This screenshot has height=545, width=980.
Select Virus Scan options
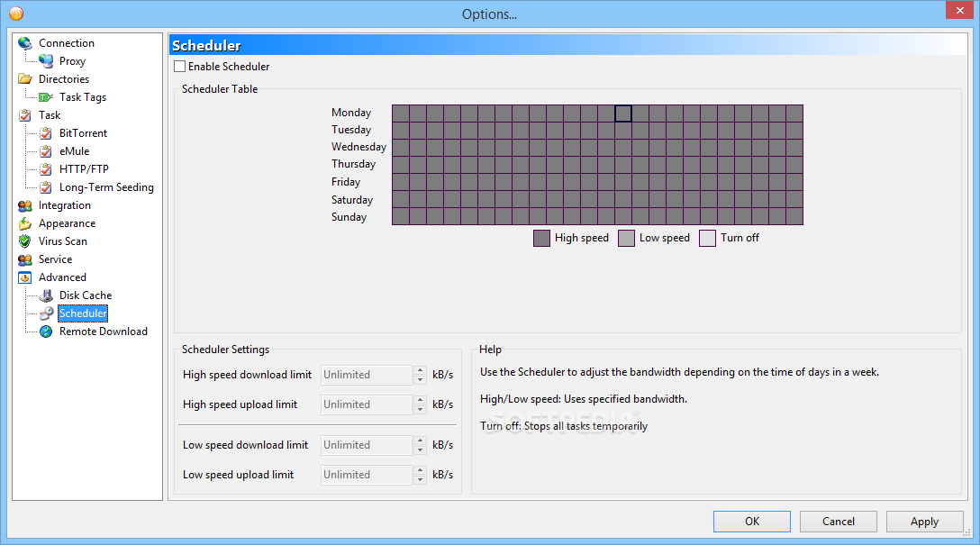(62, 241)
